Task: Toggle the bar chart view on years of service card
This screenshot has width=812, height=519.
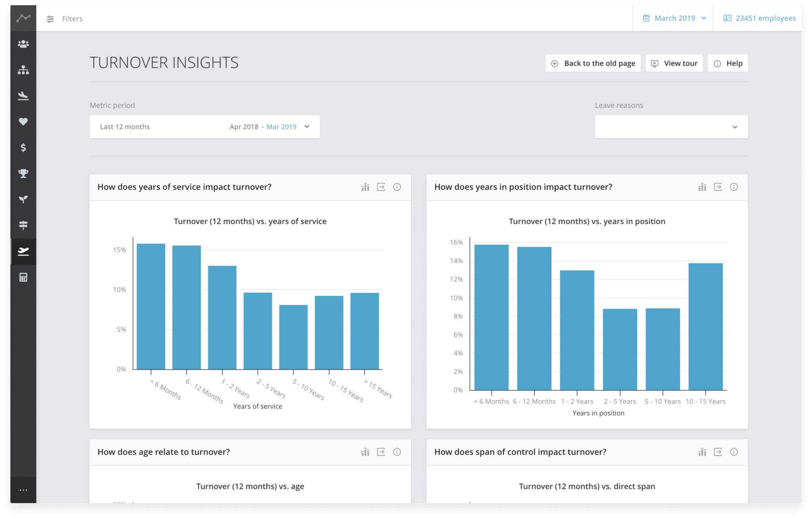Action: (365, 187)
